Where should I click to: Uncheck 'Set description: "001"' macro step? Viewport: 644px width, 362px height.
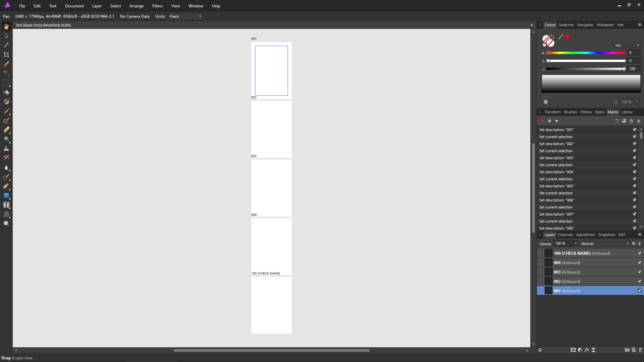click(635, 130)
